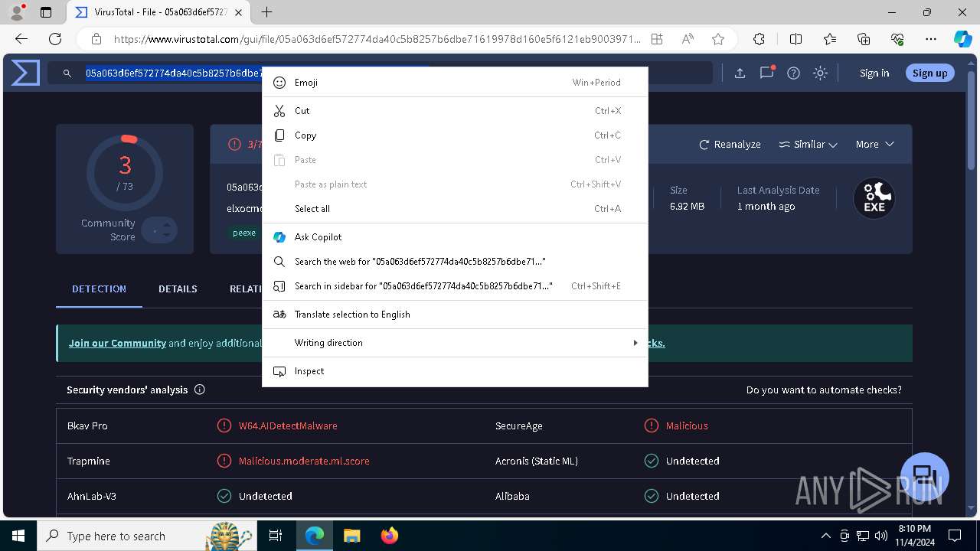Viewport: 980px width, 551px height.
Task: Open the Tab actions menu icon
Action: 45,12
